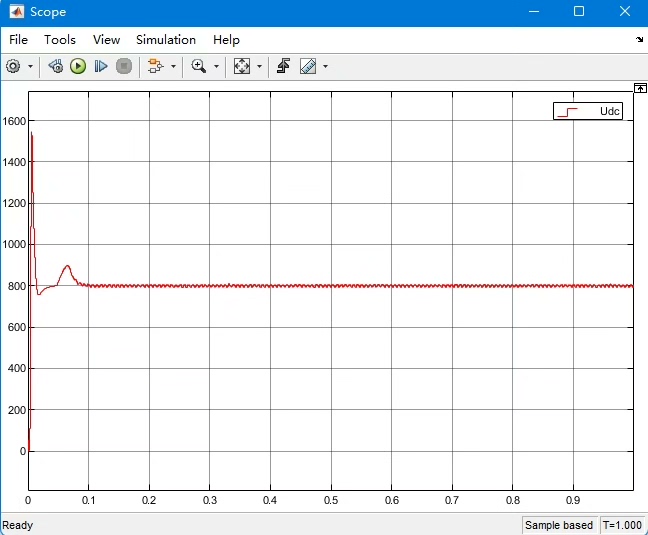
Task: Click the Stop simulation button
Action: click(124, 66)
